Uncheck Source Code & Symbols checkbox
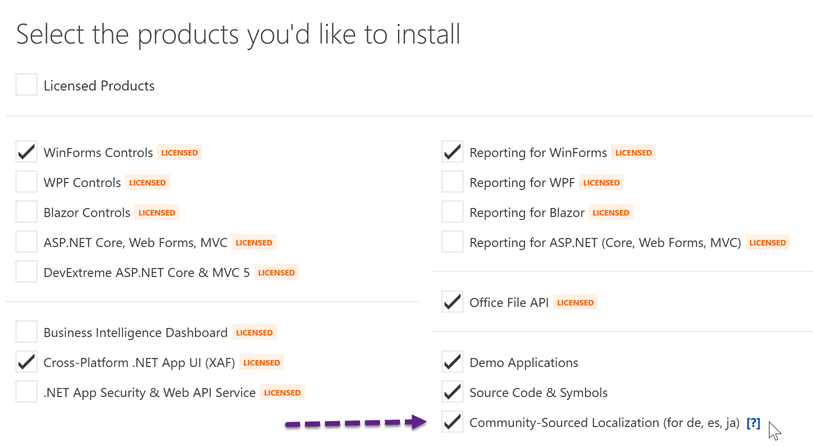 [453, 392]
